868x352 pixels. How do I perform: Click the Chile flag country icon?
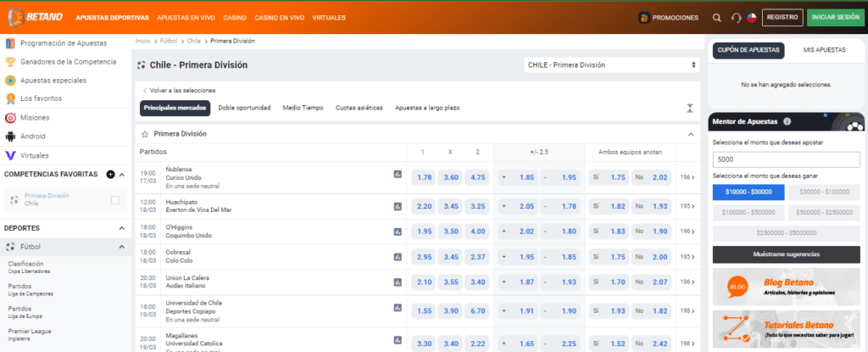coord(752,18)
